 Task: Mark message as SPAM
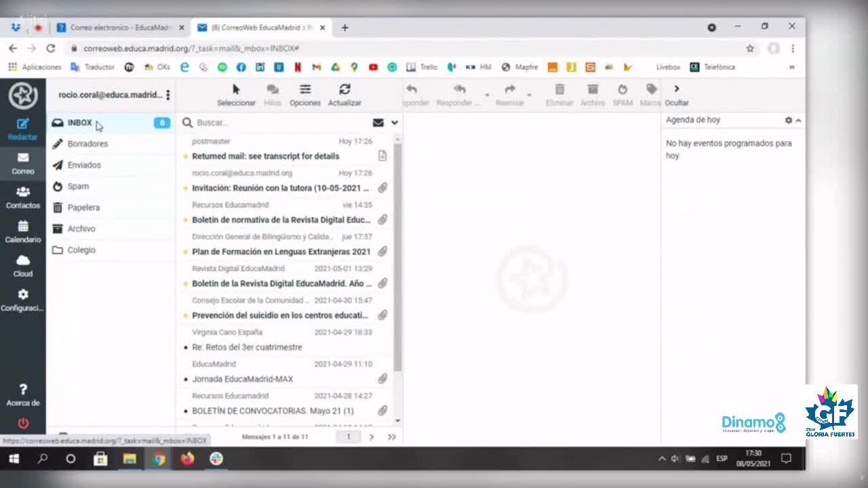point(623,95)
